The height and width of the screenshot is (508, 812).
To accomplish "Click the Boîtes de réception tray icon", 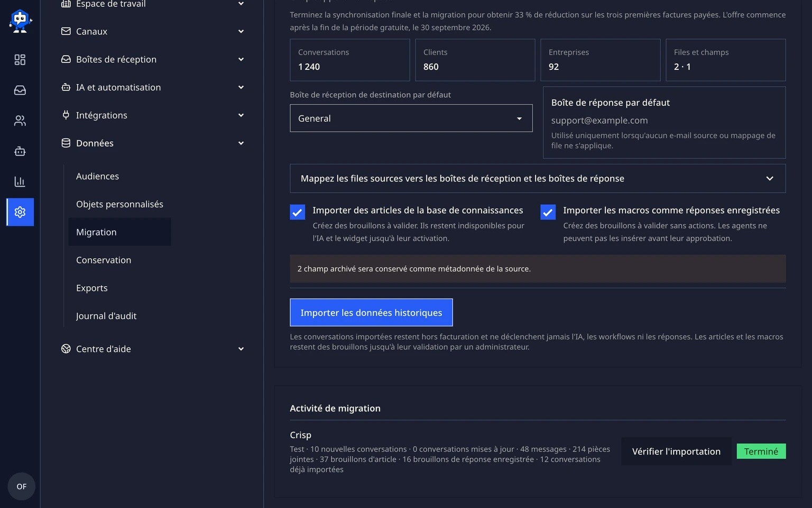I will tap(66, 59).
